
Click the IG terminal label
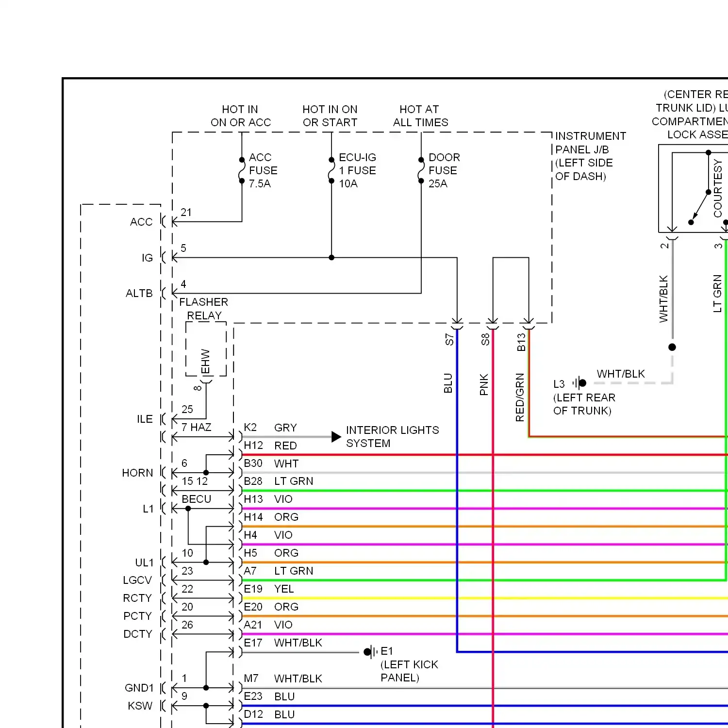tap(147, 258)
